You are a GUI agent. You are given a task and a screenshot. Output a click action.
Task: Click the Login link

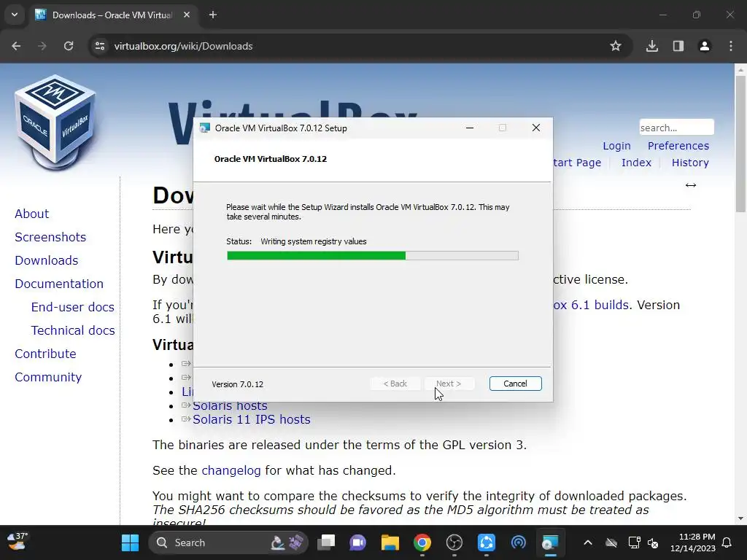pos(616,146)
